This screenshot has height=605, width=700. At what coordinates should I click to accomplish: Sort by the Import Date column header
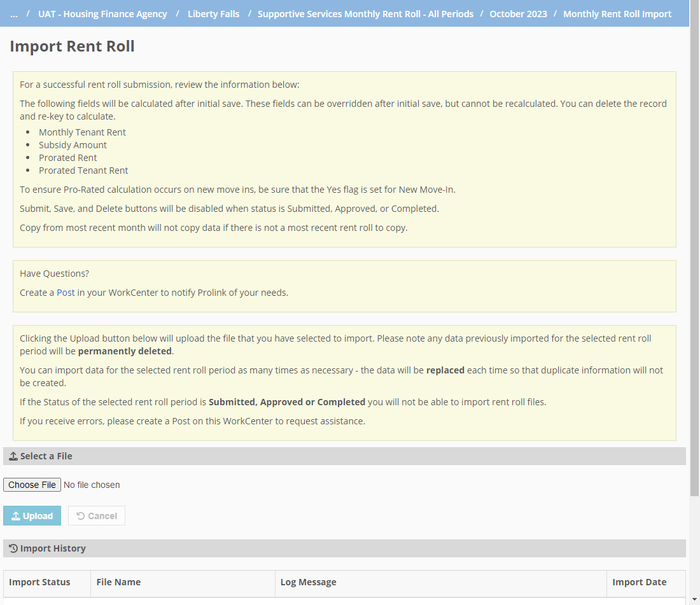(639, 582)
